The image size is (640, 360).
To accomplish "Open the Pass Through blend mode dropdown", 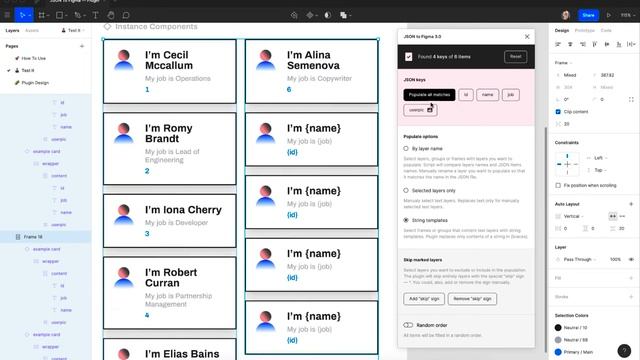I will (x=580, y=260).
